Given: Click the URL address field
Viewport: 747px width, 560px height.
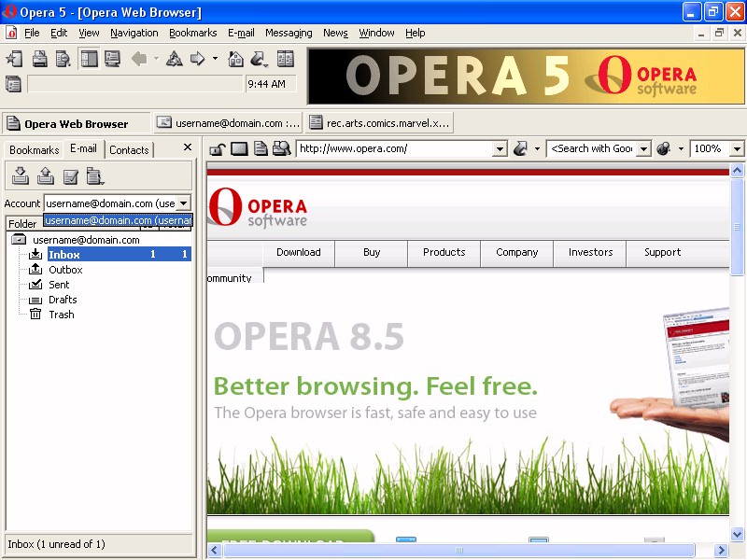Looking at the screenshot, I should click(x=395, y=148).
